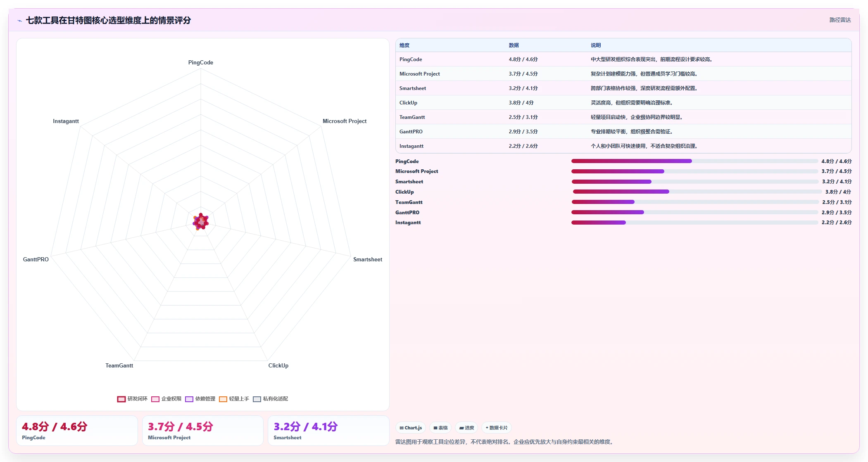Screen dimensions: 868x462
Task: Click the Smartsheet progress bar
Action: click(695, 182)
